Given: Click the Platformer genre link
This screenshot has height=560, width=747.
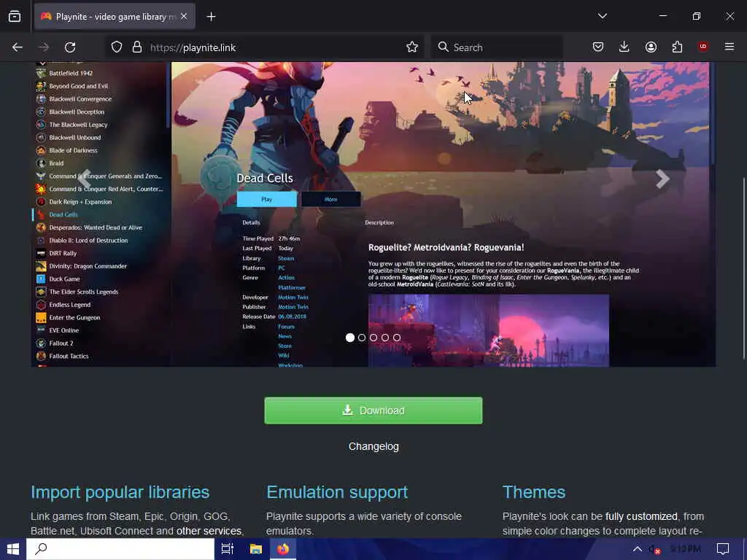Looking at the screenshot, I should click(292, 287).
